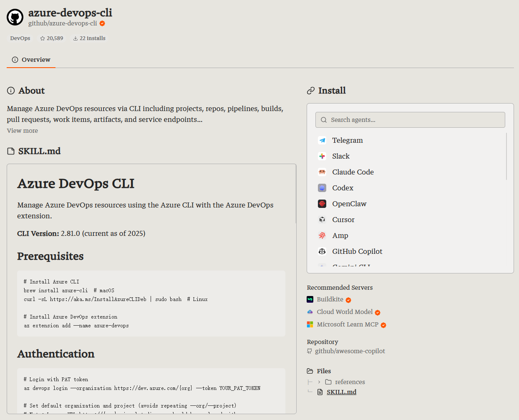
Task: Select the DevOps category tag
Action: 20,38
